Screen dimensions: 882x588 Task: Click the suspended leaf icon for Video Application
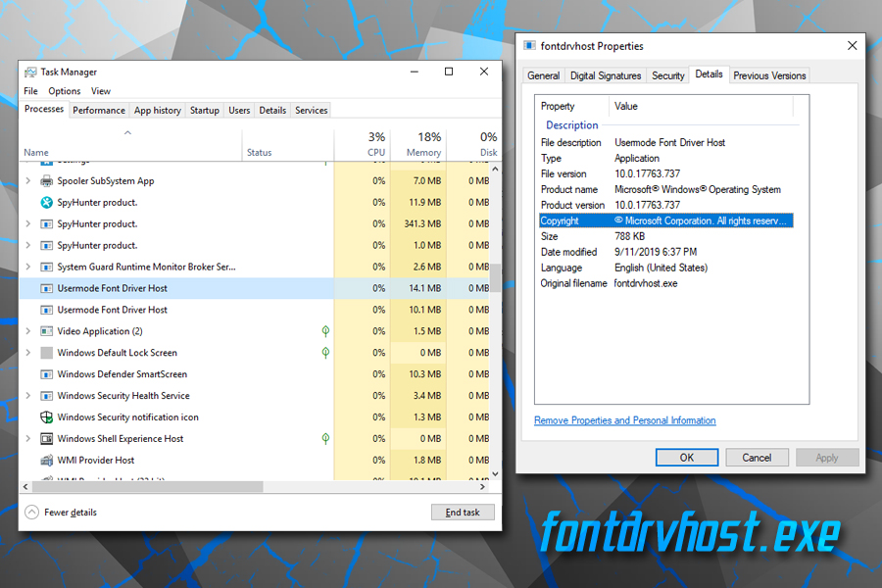[325, 331]
